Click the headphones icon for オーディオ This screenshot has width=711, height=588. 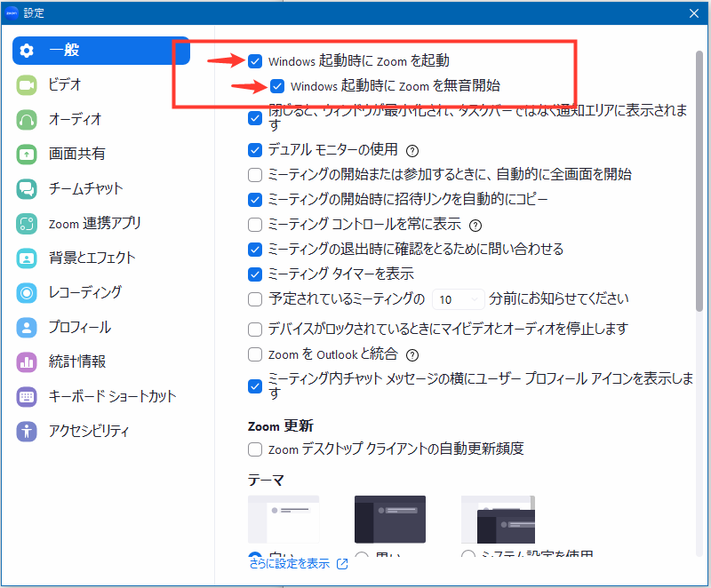27,119
